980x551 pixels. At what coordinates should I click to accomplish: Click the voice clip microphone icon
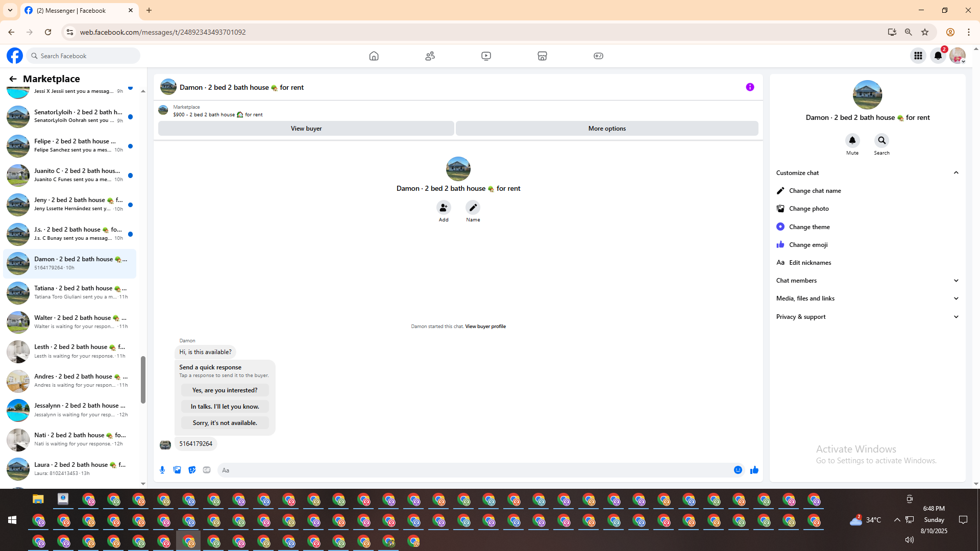coord(162,470)
